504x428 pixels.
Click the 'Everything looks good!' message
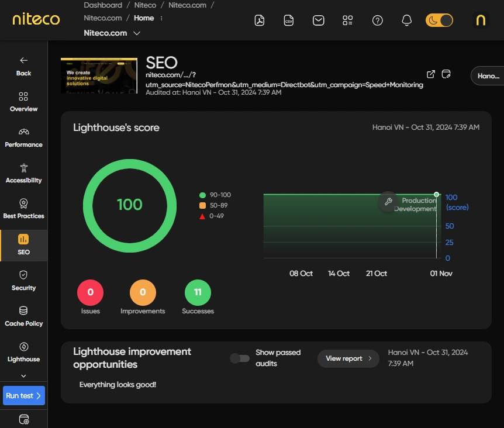(x=118, y=385)
